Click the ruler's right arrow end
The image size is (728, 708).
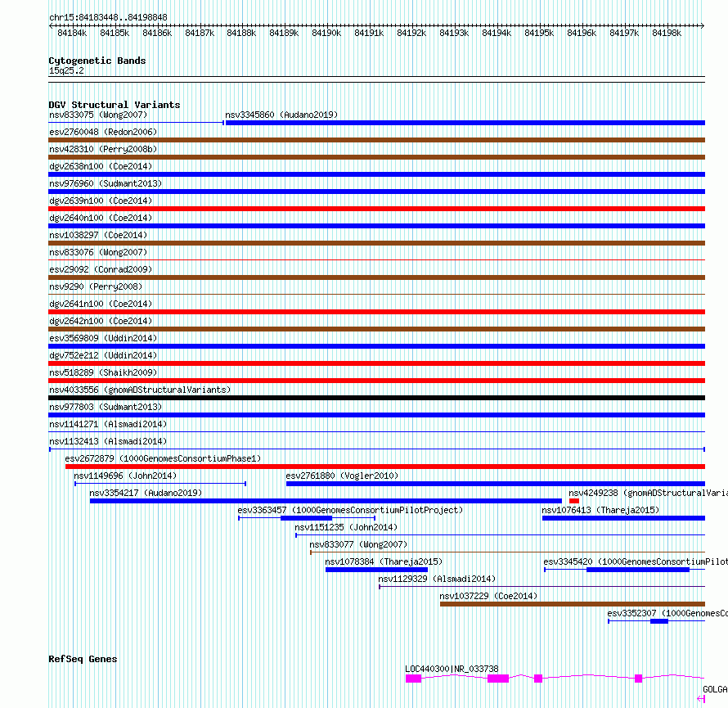(x=703, y=26)
